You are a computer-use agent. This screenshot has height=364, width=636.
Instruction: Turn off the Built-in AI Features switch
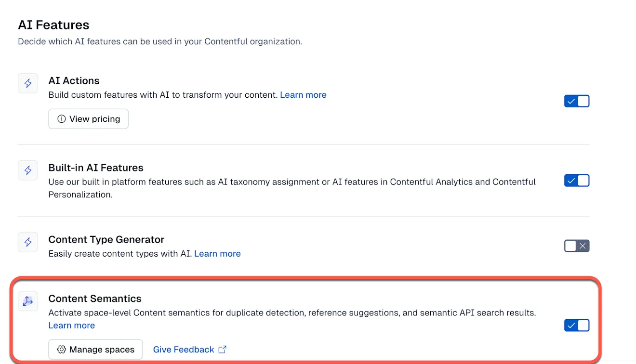pyautogui.click(x=577, y=181)
